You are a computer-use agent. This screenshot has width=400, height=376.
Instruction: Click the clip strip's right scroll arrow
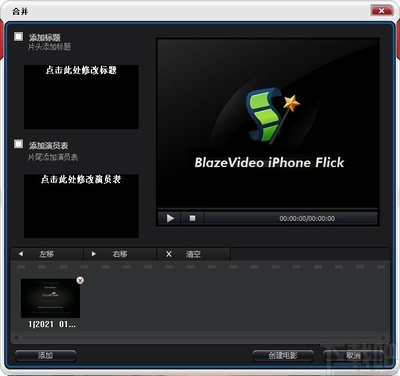(384, 338)
